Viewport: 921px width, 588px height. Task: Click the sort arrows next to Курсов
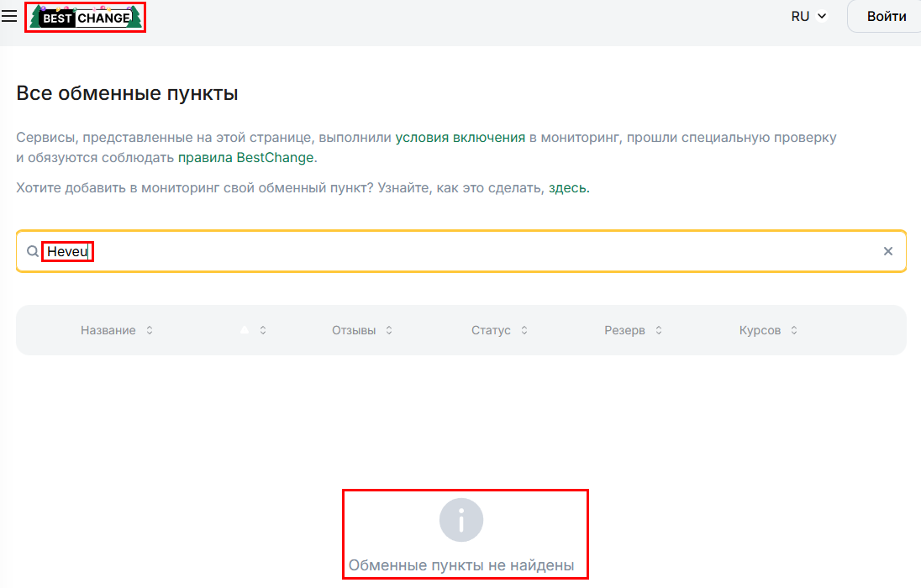[x=795, y=330]
